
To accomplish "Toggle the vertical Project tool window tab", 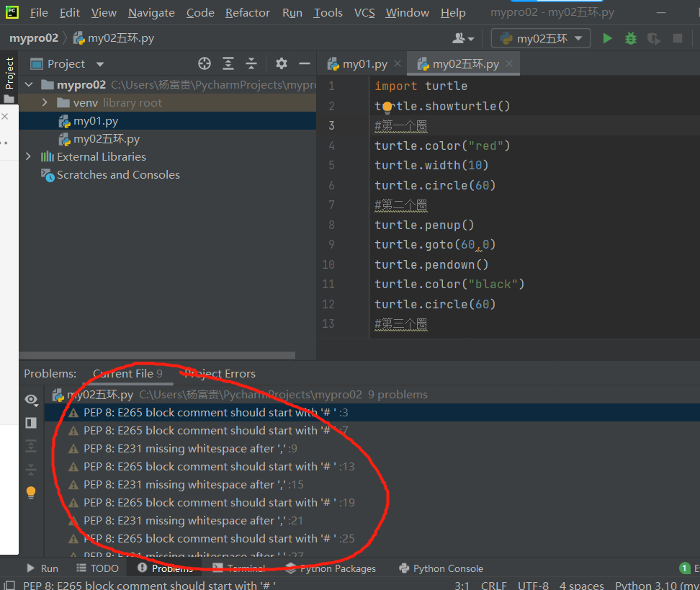I will pos(9,79).
